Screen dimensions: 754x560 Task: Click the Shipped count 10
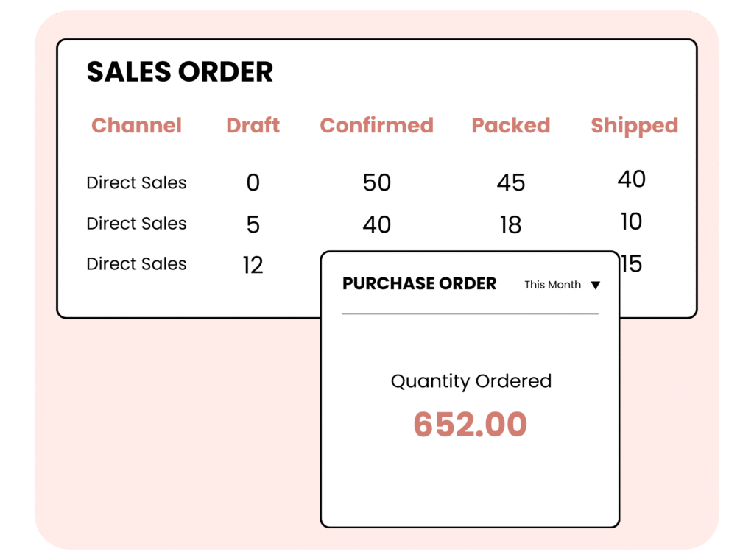tap(631, 221)
